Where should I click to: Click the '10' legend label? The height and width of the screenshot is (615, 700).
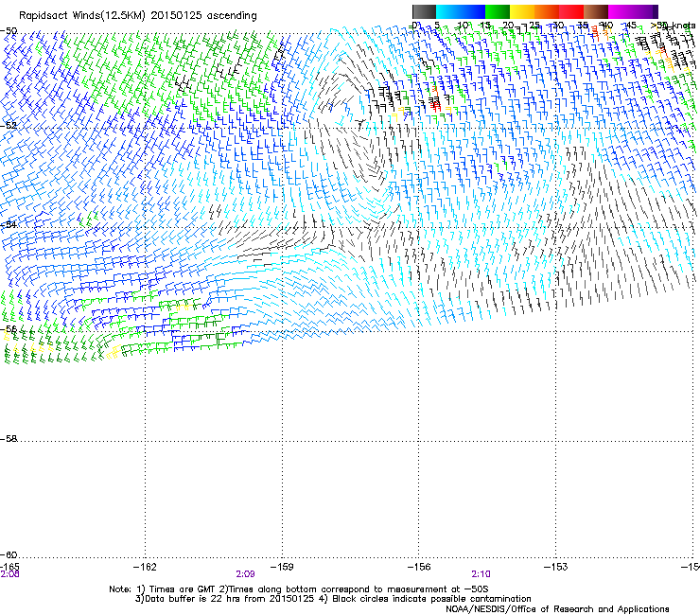point(463,25)
